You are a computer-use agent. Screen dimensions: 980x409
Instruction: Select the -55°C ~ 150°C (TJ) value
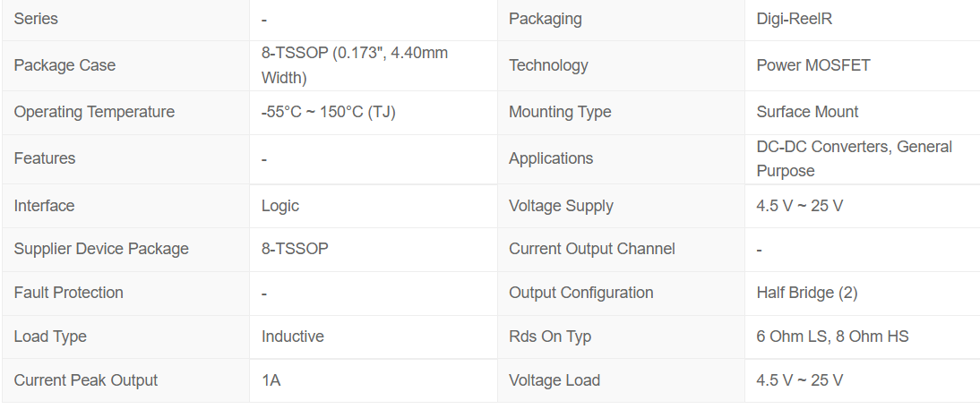tap(328, 112)
